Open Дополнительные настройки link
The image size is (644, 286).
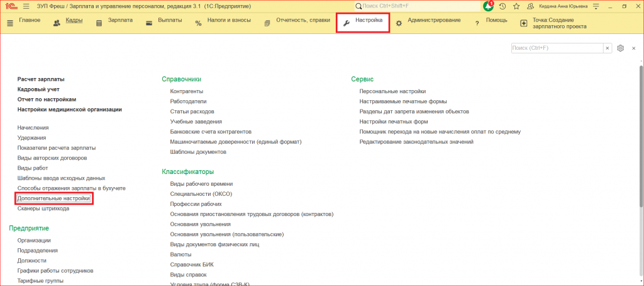click(54, 198)
